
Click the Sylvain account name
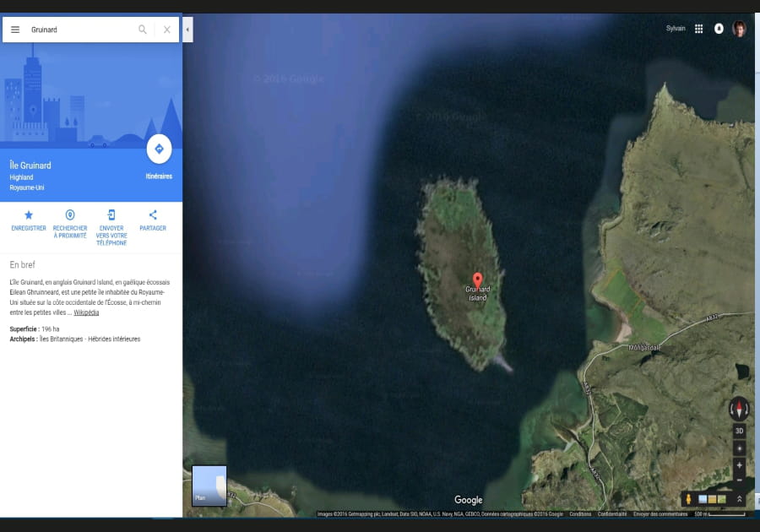tap(676, 29)
